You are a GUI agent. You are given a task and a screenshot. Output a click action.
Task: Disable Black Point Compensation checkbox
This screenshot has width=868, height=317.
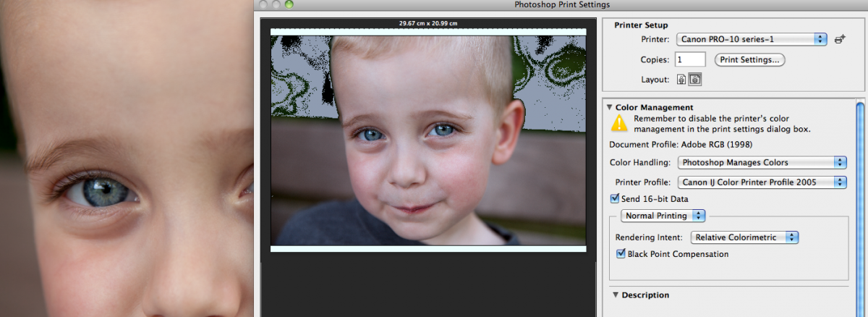(621, 254)
